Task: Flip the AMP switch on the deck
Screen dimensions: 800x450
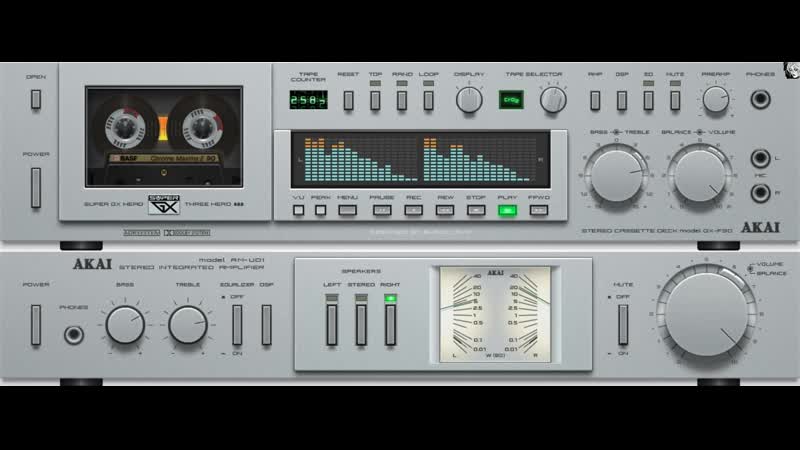Action: coord(595,100)
